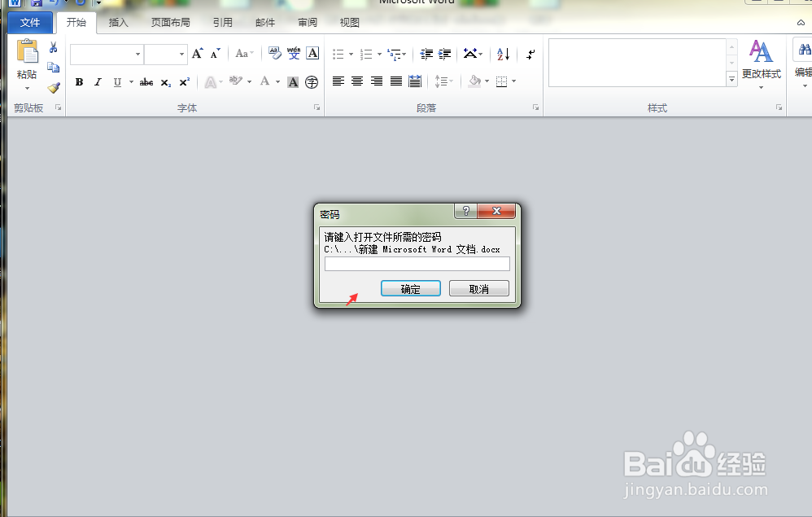Image resolution: width=812 pixels, height=517 pixels.
Task: Toggle Strikethrough abc formatting
Action: click(146, 82)
